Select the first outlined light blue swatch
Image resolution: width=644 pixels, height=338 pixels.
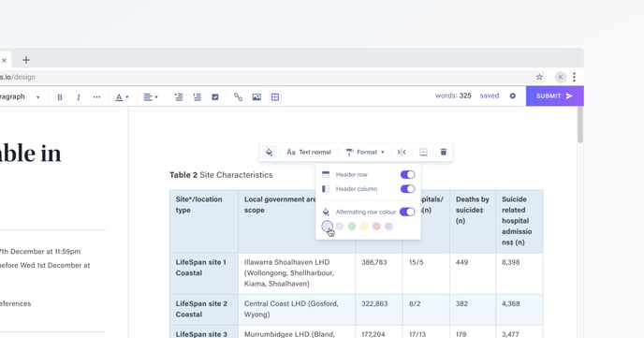point(328,227)
